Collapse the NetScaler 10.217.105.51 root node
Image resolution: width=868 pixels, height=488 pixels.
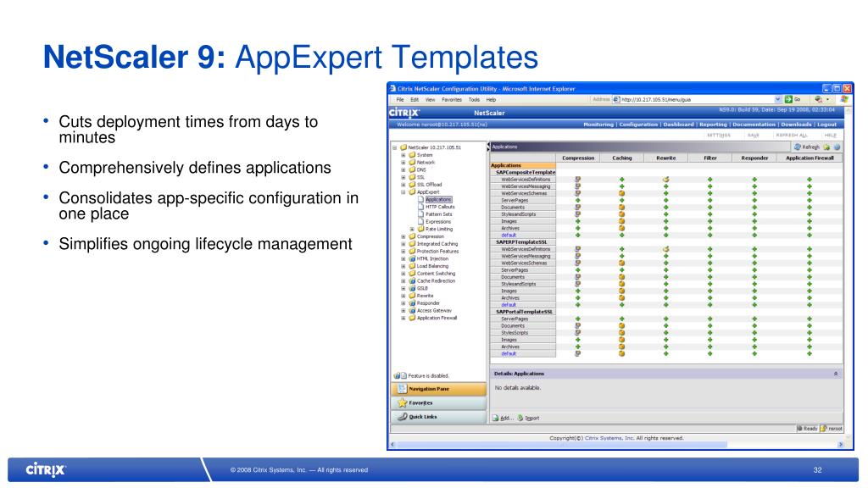(395, 147)
